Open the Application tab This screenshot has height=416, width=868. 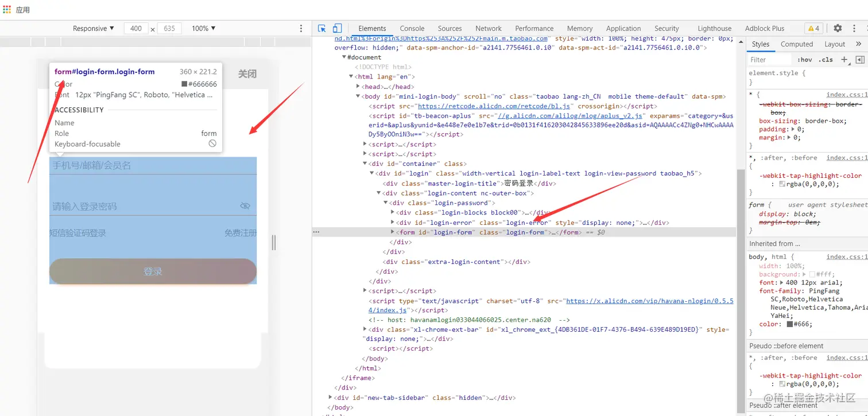(x=623, y=28)
